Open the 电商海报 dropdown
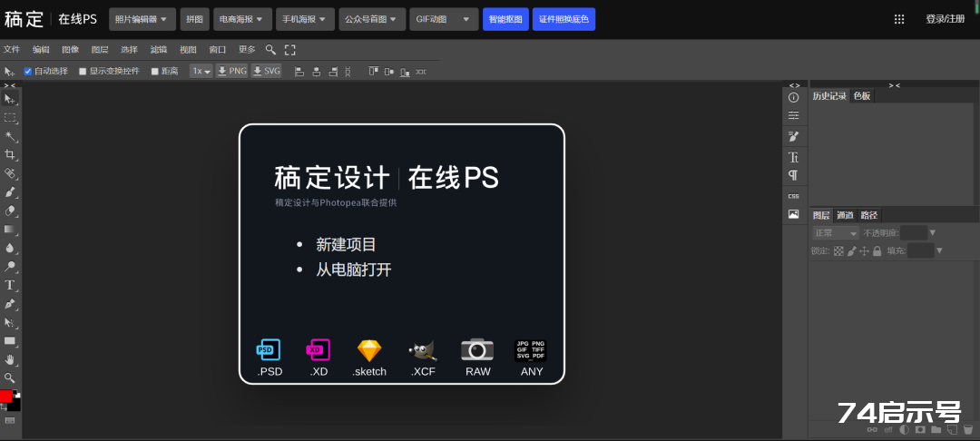 (242, 19)
